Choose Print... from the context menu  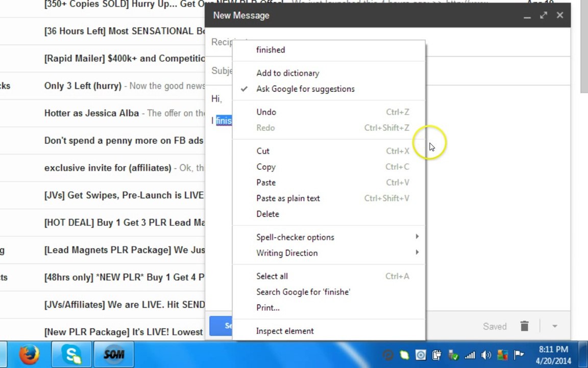(x=329, y=308)
